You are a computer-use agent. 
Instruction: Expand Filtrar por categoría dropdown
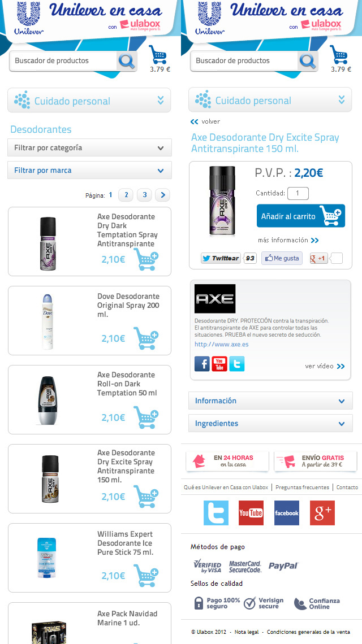pyautogui.click(x=90, y=147)
